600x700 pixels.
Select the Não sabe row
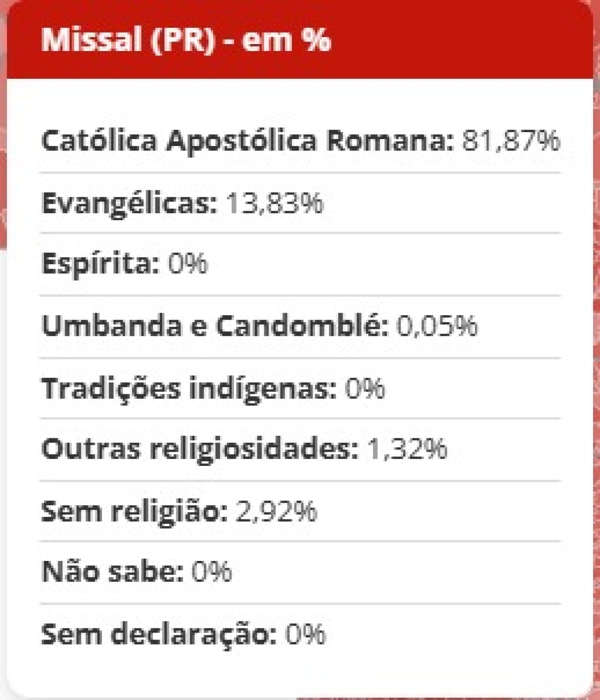point(300,572)
